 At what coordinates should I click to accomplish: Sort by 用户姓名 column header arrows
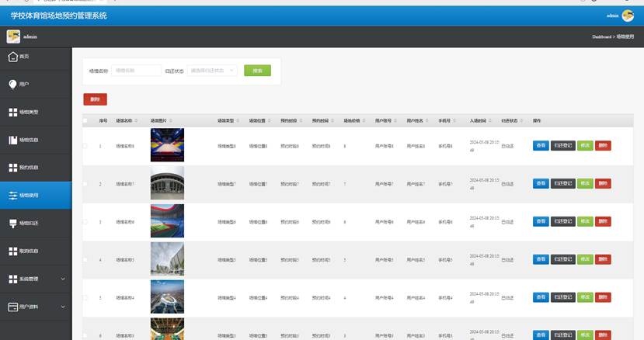(427, 121)
